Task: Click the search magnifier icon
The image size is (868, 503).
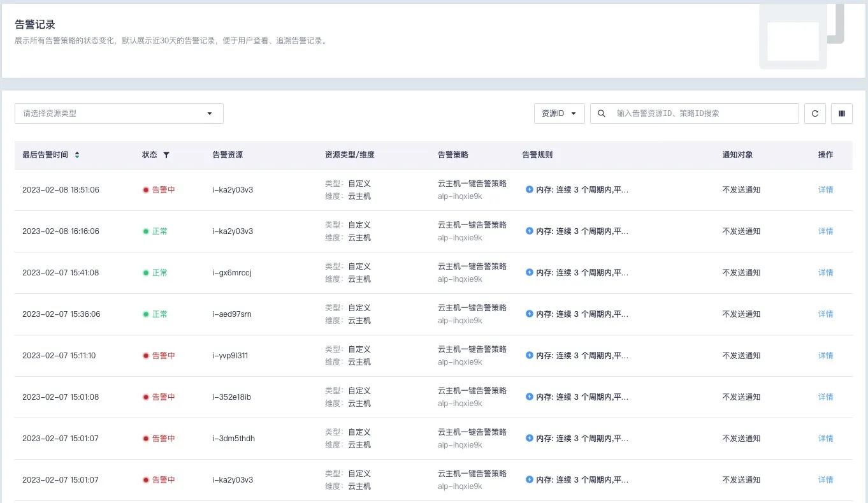Action: [602, 113]
